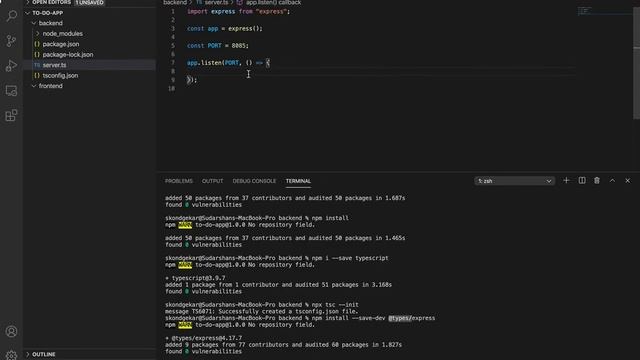Switch to the Problems tab
Image resolution: width=640 pixels, height=360 pixels.
(x=179, y=181)
